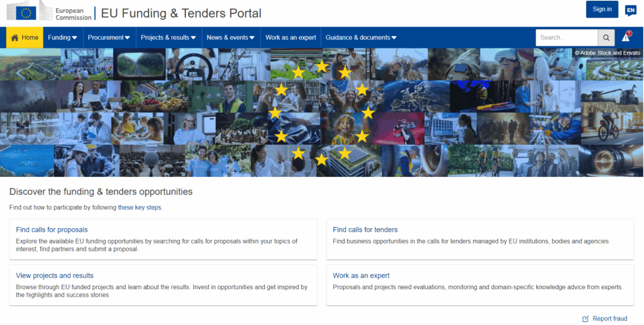
Task: Select Work as an expert menu item
Action: (291, 38)
